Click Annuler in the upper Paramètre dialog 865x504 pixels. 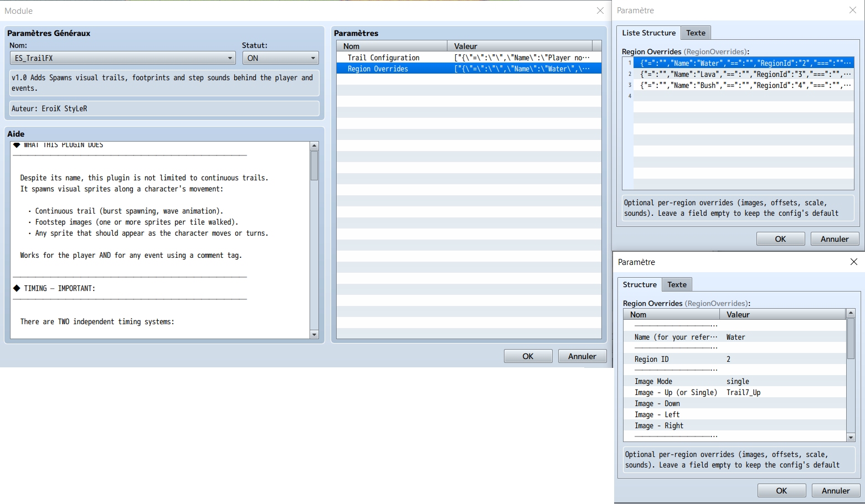(835, 239)
